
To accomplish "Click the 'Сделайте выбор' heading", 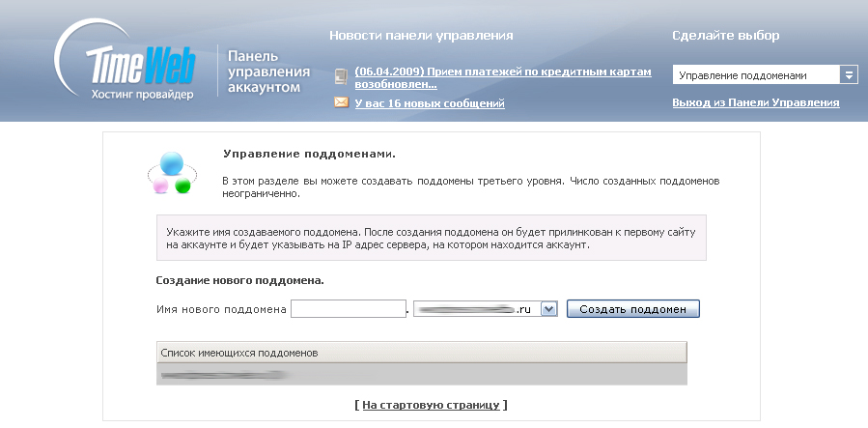I will [x=726, y=36].
